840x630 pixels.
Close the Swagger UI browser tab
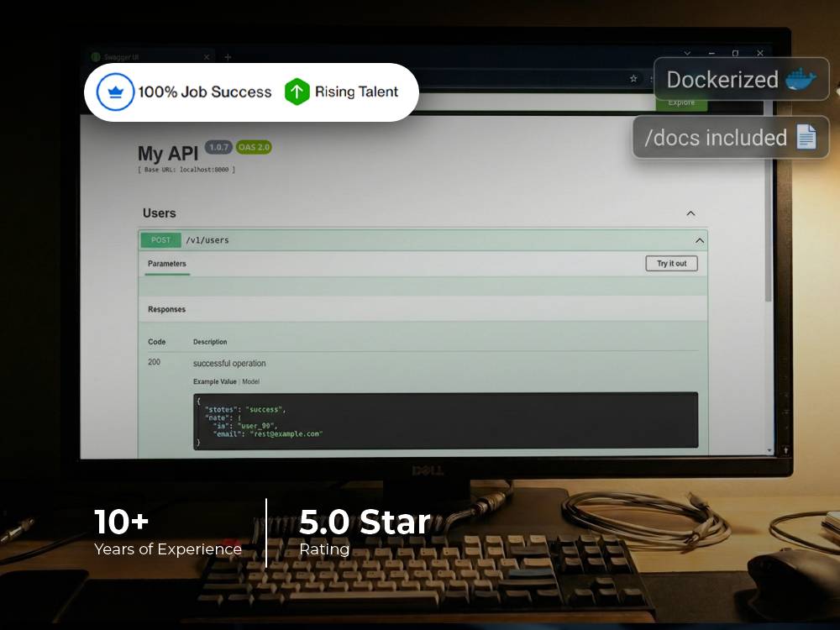pyautogui.click(x=207, y=57)
